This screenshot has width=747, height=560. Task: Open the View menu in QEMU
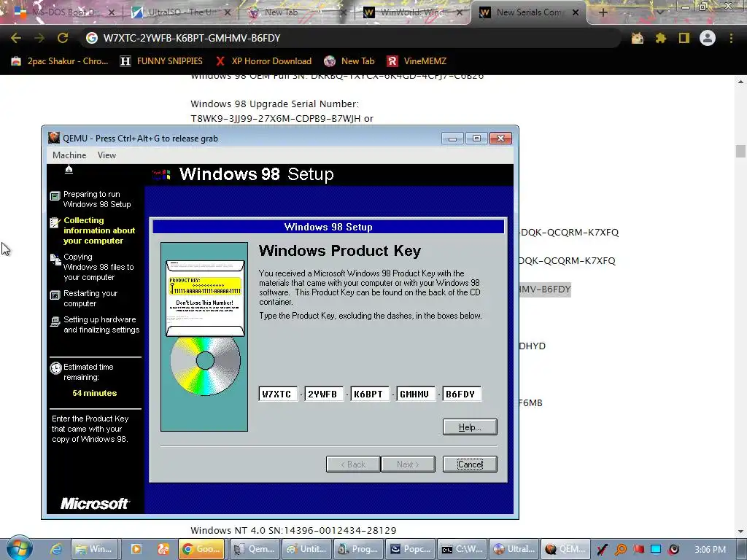pyautogui.click(x=107, y=155)
